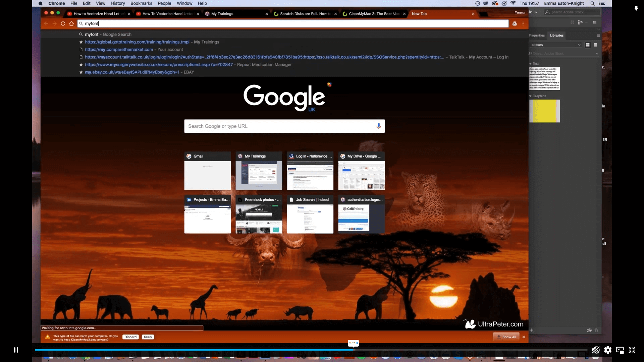Click the trash icon at the bottom of Libraries

pos(597,330)
